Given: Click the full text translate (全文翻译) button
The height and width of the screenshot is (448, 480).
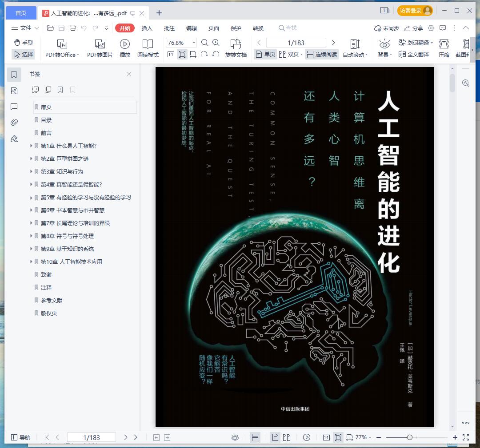Looking at the screenshot, I should 414,54.
